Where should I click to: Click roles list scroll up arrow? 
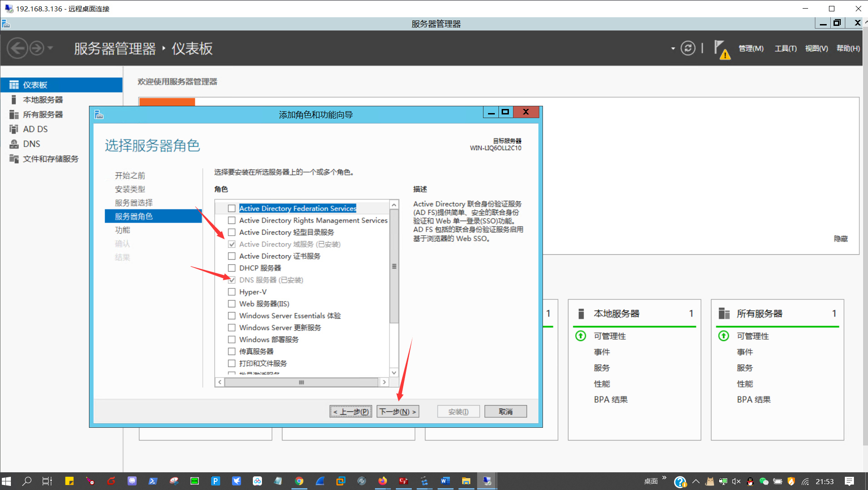point(394,205)
